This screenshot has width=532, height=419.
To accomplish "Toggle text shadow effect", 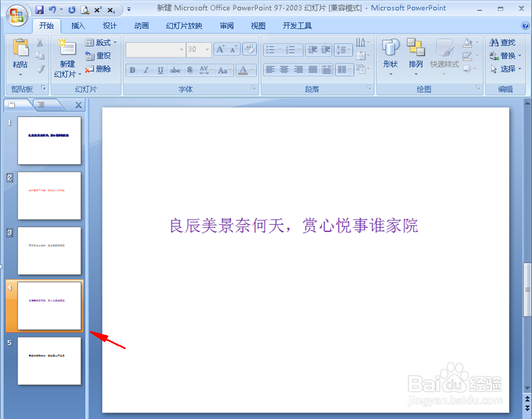I will point(189,70).
